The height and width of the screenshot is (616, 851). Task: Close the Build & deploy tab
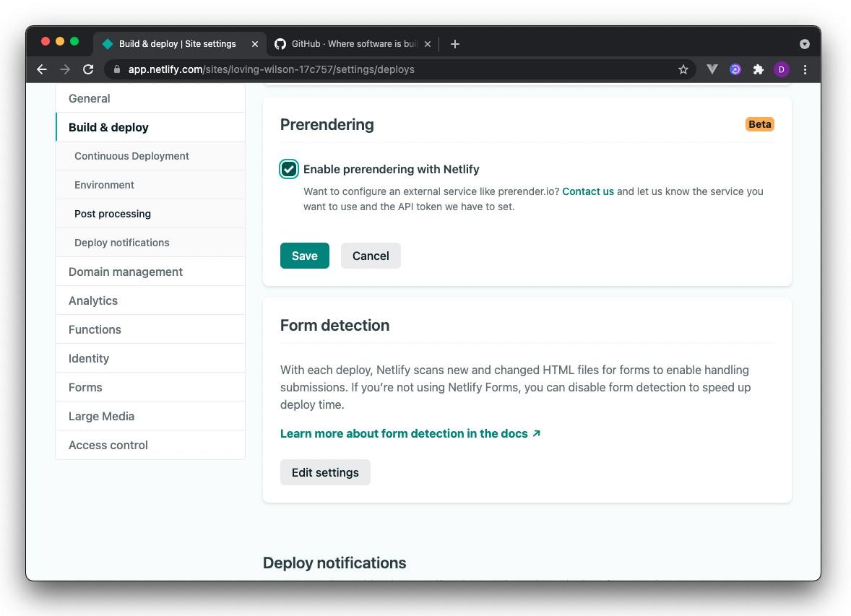tap(255, 44)
